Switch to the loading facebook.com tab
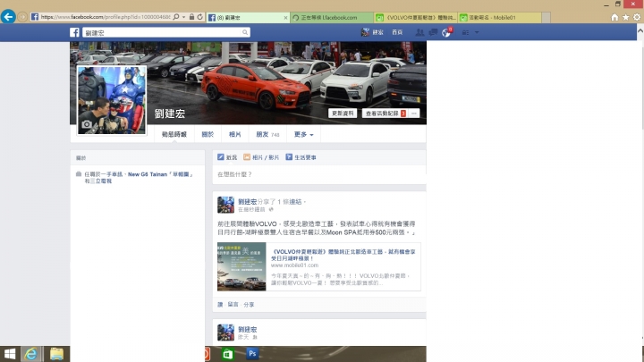 point(332,18)
